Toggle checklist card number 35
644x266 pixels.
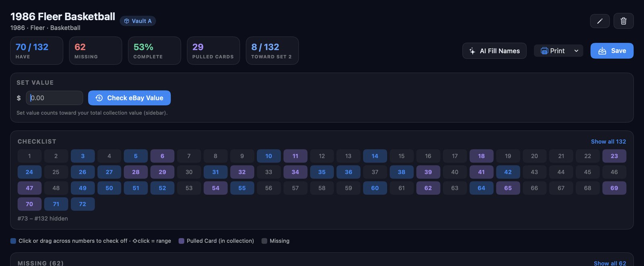tap(322, 172)
